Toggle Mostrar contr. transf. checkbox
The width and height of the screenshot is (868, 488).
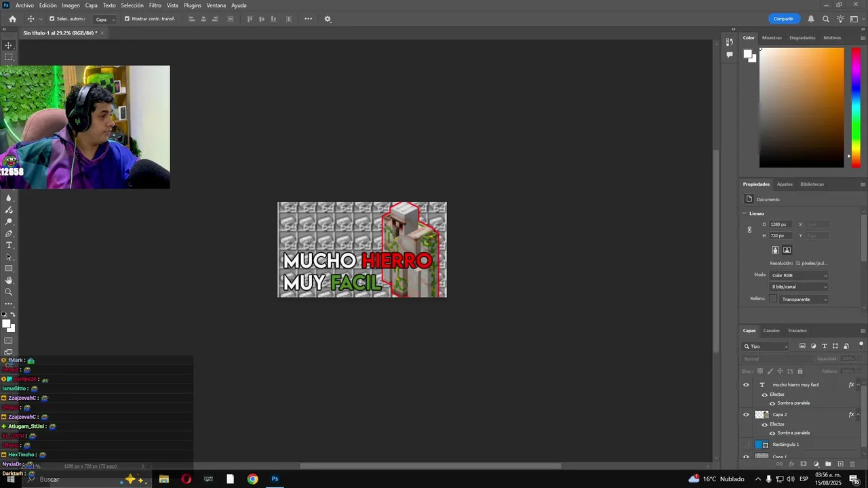(127, 19)
